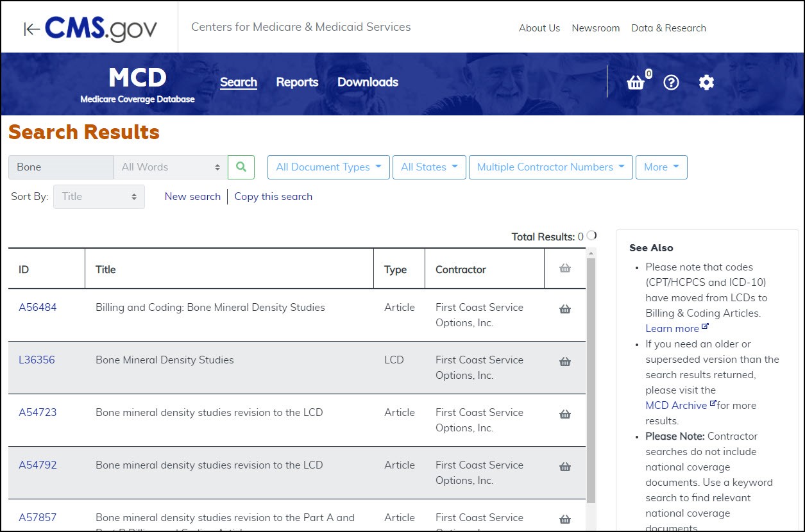Click the Bone keyword search field

coord(61,167)
